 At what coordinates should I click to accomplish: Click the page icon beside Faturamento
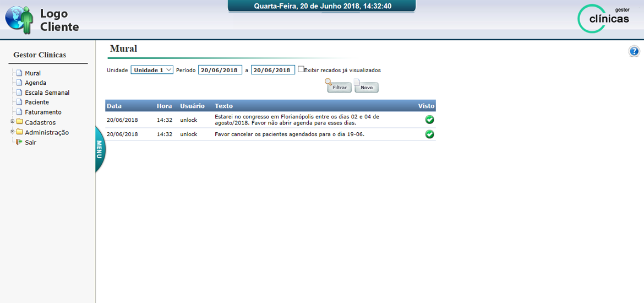click(x=19, y=112)
